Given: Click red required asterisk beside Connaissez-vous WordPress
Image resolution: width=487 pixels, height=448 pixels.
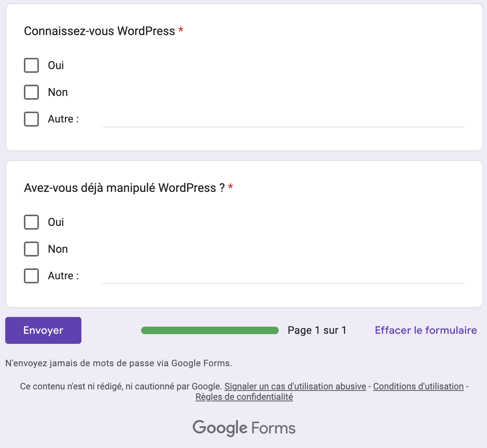Looking at the screenshot, I should pyautogui.click(x=181, y=30).
